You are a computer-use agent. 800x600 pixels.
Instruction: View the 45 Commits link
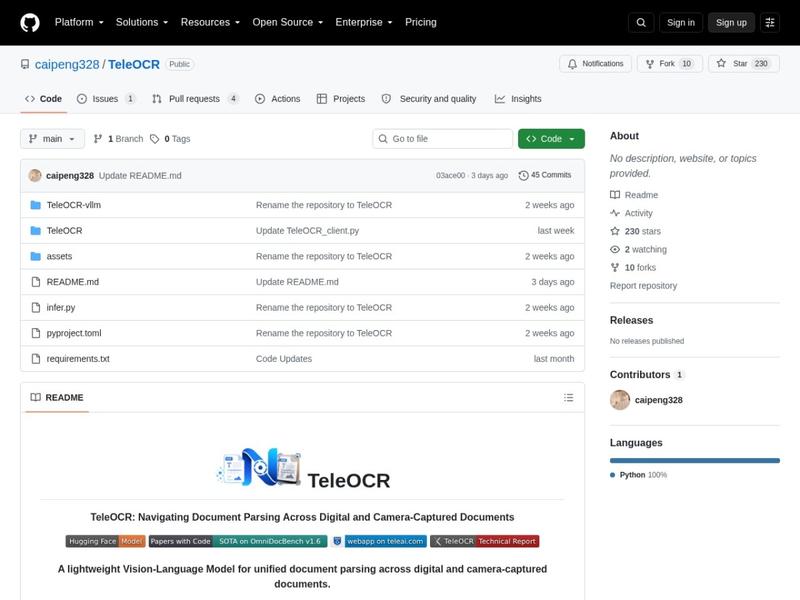point(545,175)
